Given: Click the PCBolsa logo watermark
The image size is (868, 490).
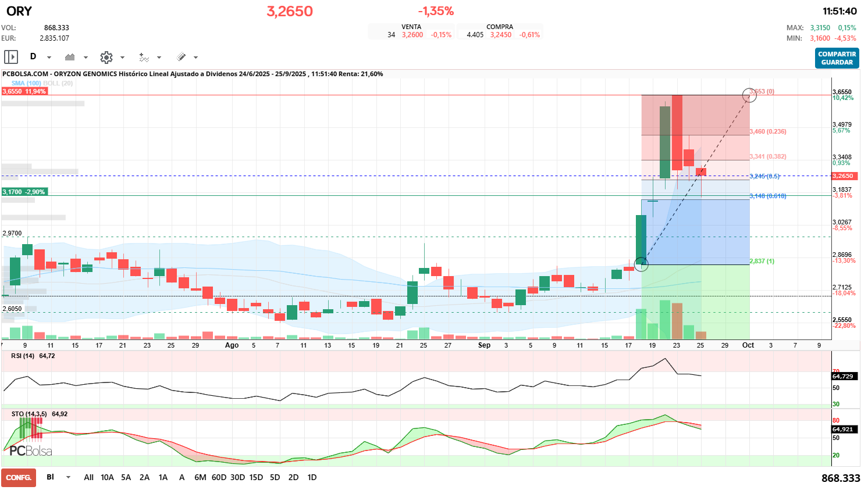Looking at the screenshot, I should pyautogui.click(x=30, y=451).
